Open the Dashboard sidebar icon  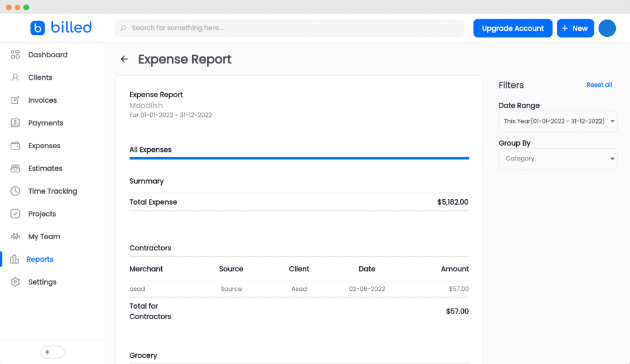[x=15, y=54]
